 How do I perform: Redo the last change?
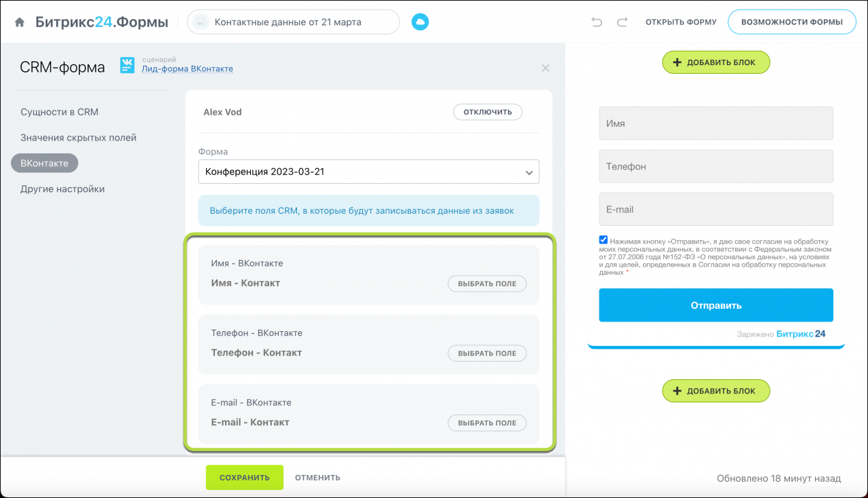(x=622, y=22)
